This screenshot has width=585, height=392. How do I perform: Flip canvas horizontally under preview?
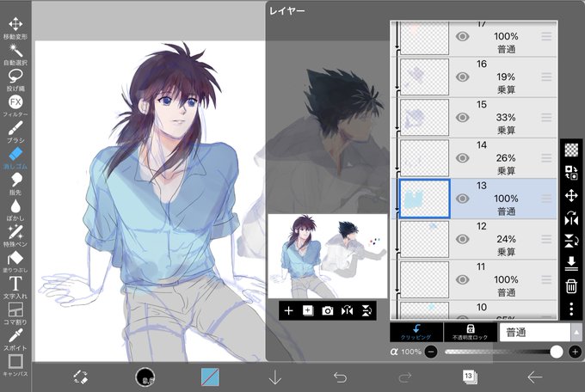[x=347, y=310]
